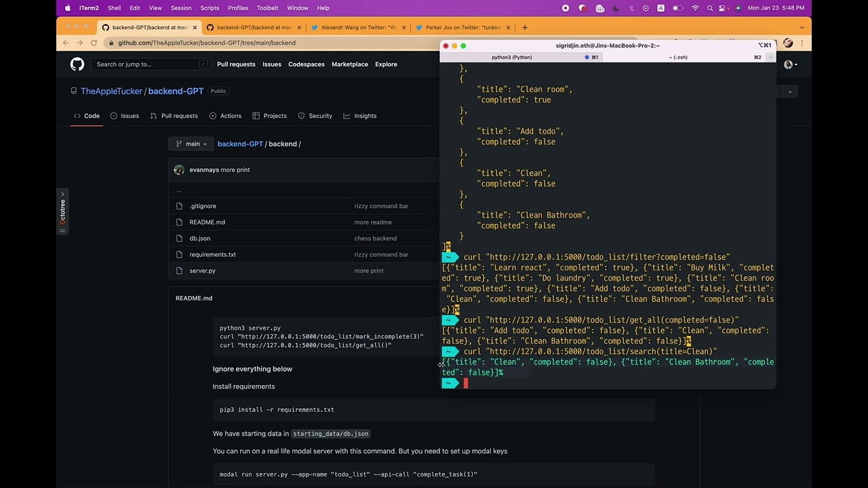
Task: Select the Actions repository tab
Action: [x=225, y=116]
